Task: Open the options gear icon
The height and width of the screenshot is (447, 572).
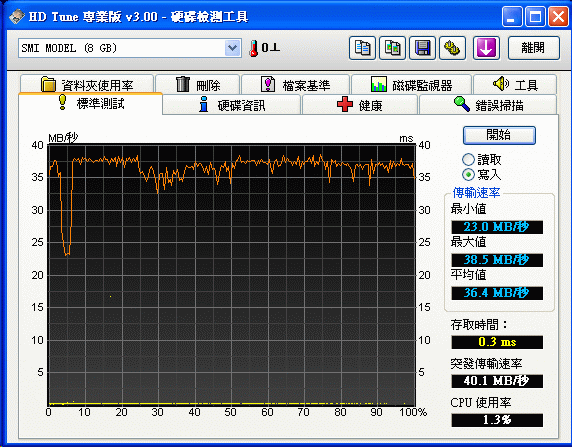Action: [x=452, y=48]
